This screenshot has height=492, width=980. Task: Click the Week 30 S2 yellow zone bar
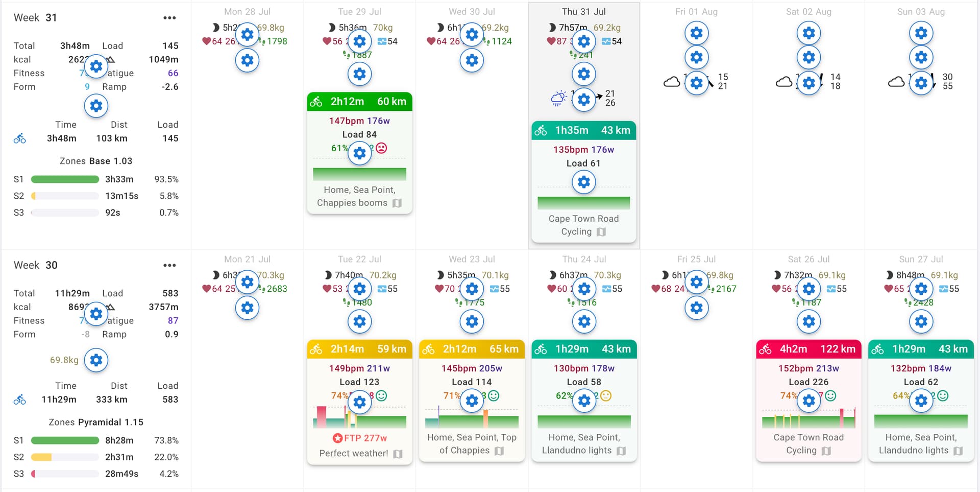[41, 457]
